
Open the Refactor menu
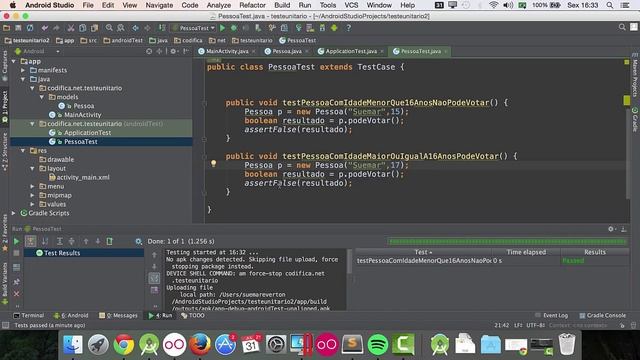click(x=252, y=5)
